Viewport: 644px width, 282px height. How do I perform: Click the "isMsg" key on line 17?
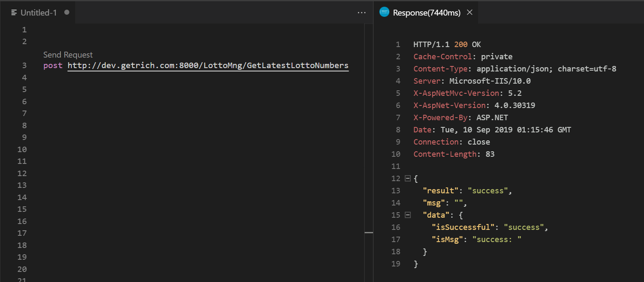(447, 240)
